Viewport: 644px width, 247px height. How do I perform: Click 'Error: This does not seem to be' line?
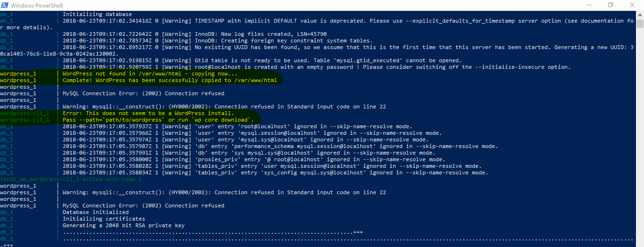[x=148, y=114]
